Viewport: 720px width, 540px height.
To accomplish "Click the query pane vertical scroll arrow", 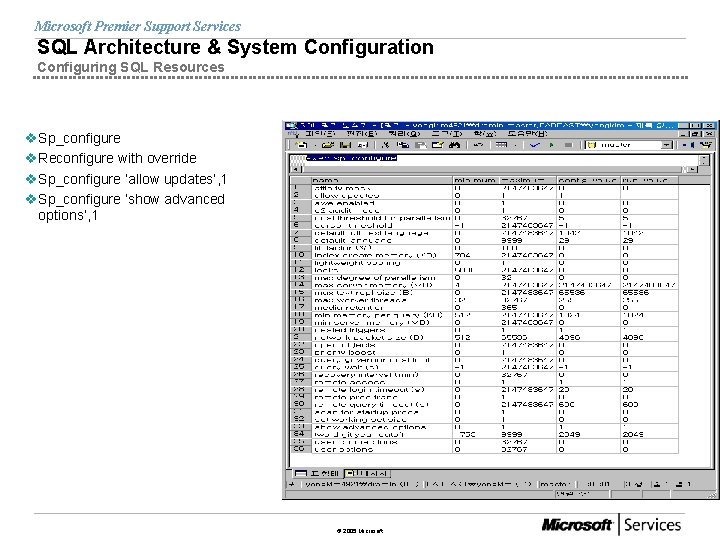I will [704, 159].
